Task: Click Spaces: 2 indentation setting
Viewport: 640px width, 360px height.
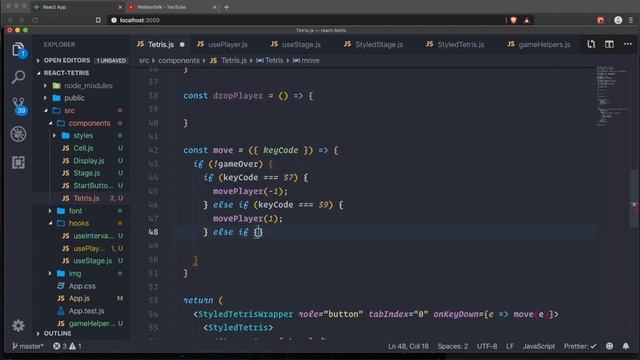Action: tap(453, 346)
